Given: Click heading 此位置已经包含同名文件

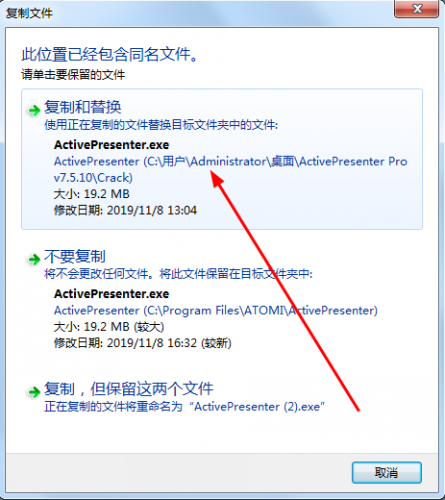Looking at the screenshot, I should (110, 54).
